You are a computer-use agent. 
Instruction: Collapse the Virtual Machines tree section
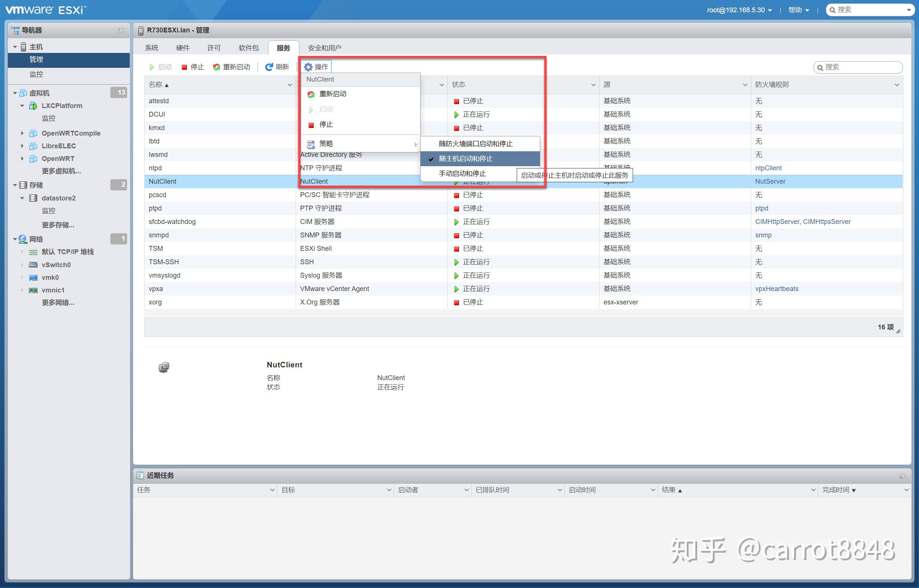(x=15, y=93)
